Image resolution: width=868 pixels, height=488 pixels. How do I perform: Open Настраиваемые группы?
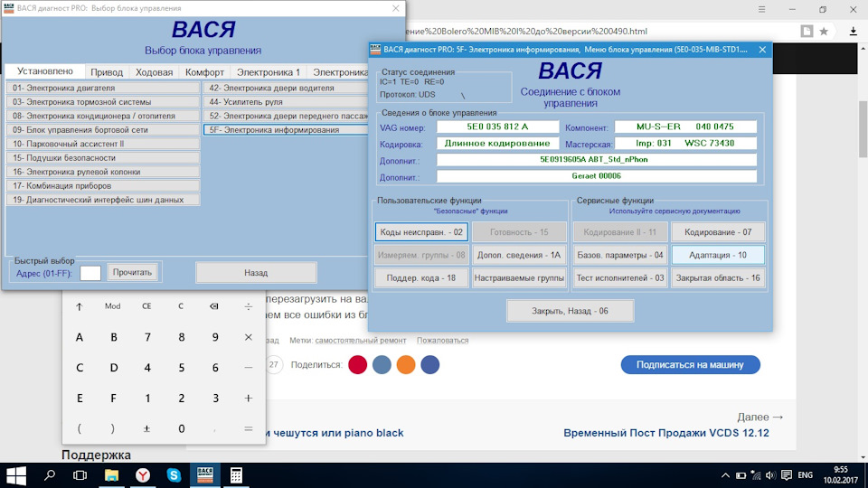(x=519, y=277)
